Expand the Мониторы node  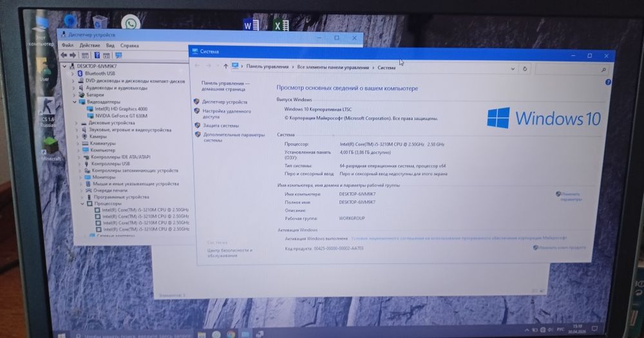tap(80, 178)
